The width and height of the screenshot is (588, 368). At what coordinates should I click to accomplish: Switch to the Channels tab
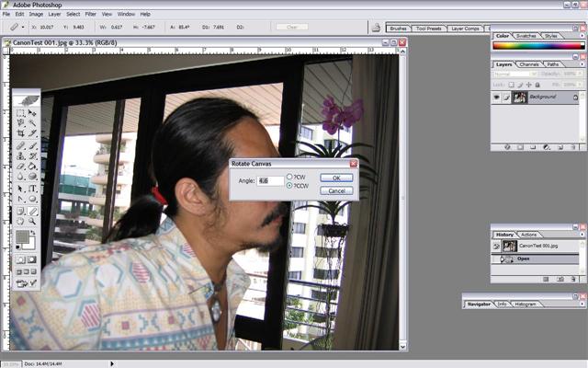pyautogui.click(x=530, y=64)
